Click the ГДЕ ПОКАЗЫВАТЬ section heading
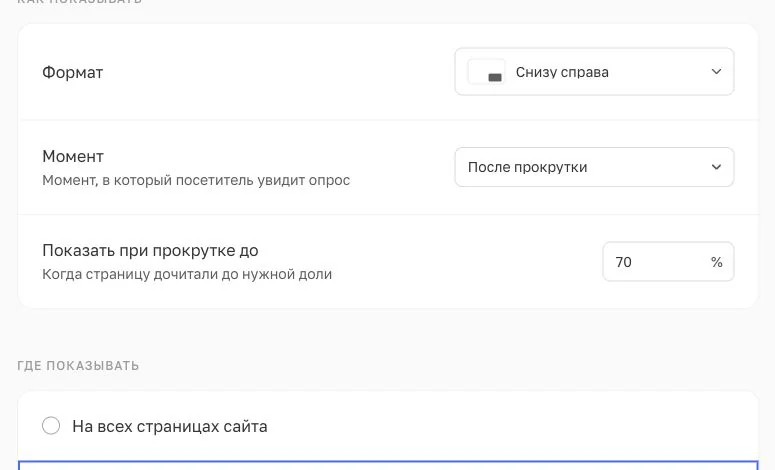The image size is (775, 470). pos(78,366)
